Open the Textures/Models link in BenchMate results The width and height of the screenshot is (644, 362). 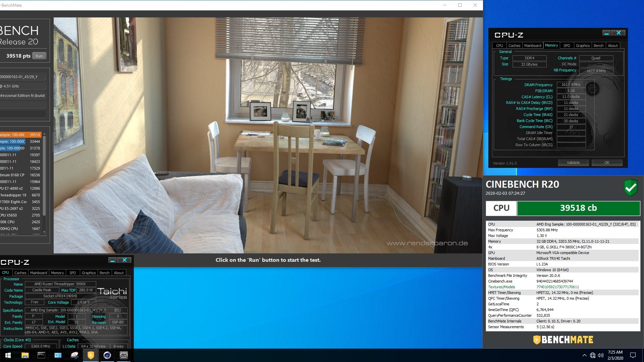pos(501,287)
